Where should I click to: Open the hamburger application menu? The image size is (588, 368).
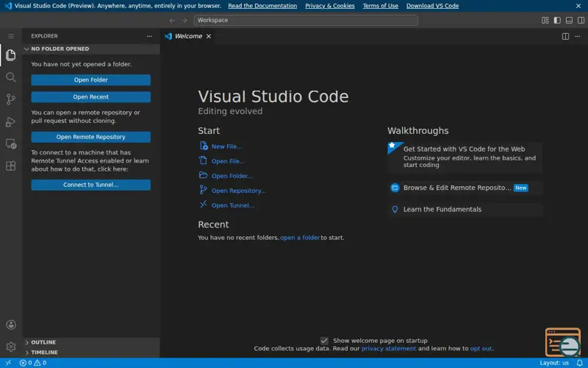(x=11, y=36)
